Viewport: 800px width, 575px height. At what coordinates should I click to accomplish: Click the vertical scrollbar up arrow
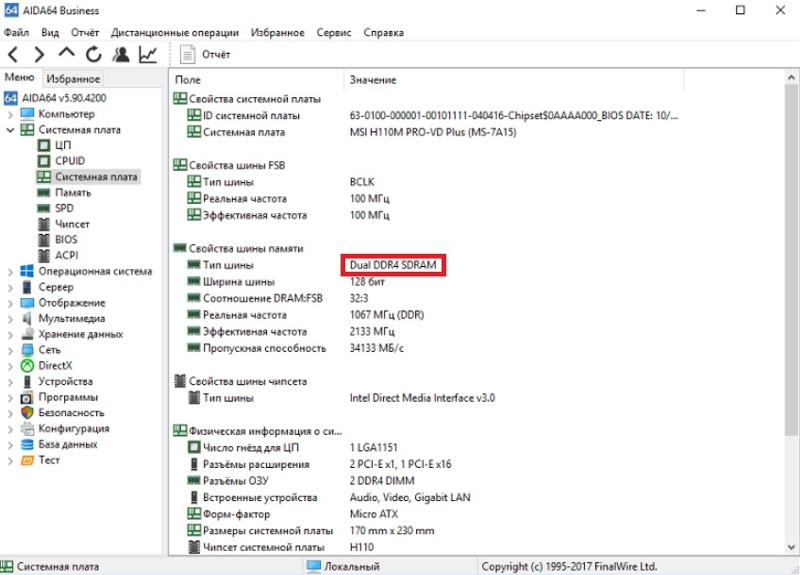pos(791,78)
